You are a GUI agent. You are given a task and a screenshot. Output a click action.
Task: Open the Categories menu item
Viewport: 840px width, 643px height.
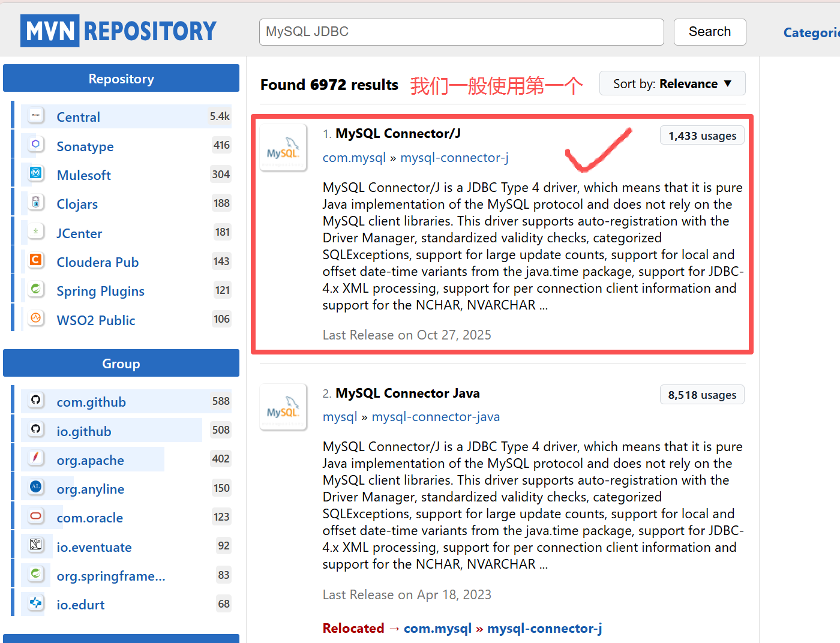click(812, 32)
